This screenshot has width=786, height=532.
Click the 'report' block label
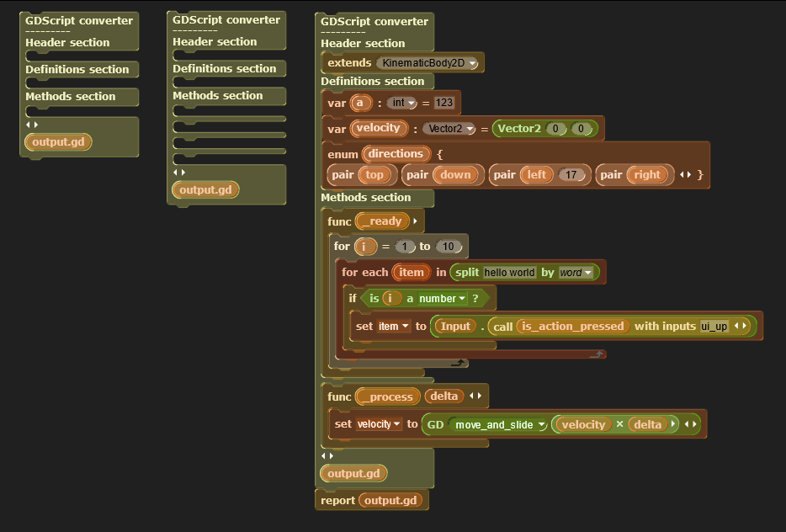coord(337,500)
